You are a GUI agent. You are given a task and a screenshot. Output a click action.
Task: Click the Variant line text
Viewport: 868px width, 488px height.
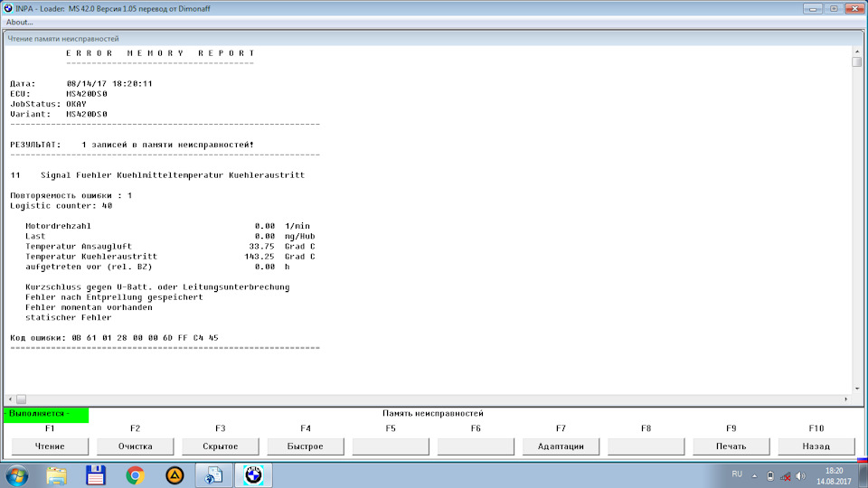(59, 114)
